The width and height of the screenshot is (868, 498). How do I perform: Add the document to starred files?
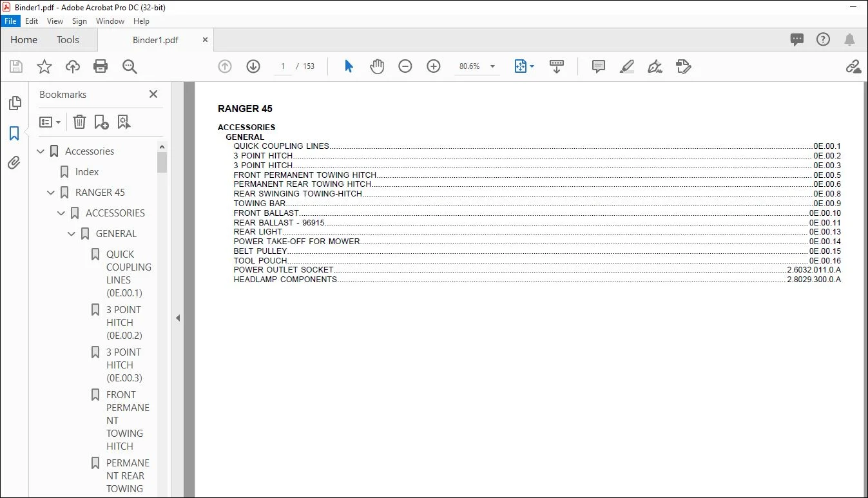[44, 66]
